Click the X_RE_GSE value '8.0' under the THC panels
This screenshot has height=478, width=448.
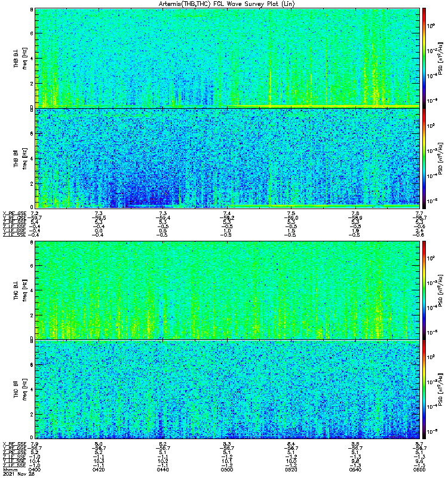(x=99, y=444)
